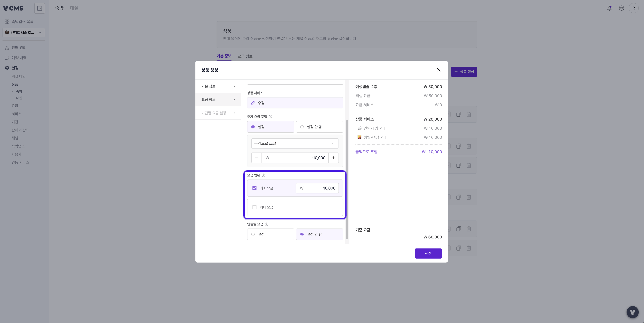Switch to the 숙박 top tab

point(59,8)
